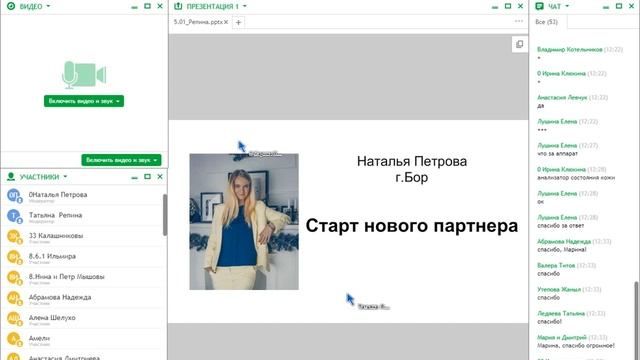Click chat sender Владимир Котельников
640x360 pixels.
pyautogui.click(x=569, y=49)
